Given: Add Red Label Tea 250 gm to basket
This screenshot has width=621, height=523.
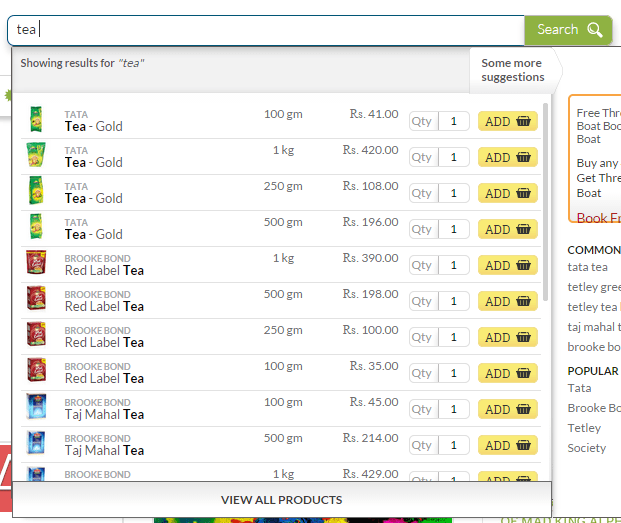Looking at the screenshot, I should 507,337.
